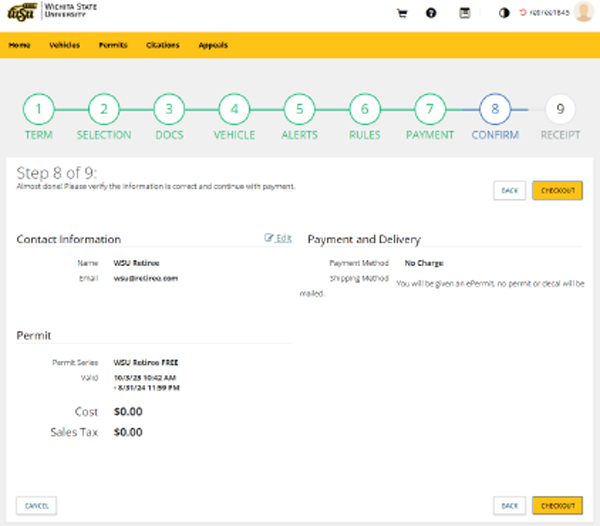Screen dimensions: 600x526
Task: Click the help question mark icon
Action: coord(431,14)
